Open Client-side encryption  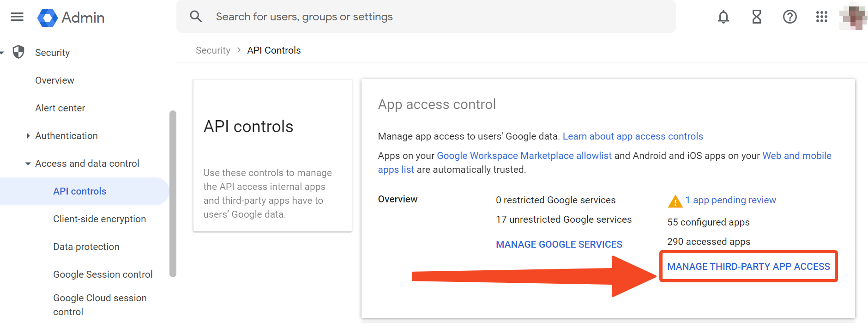(99, 219)
